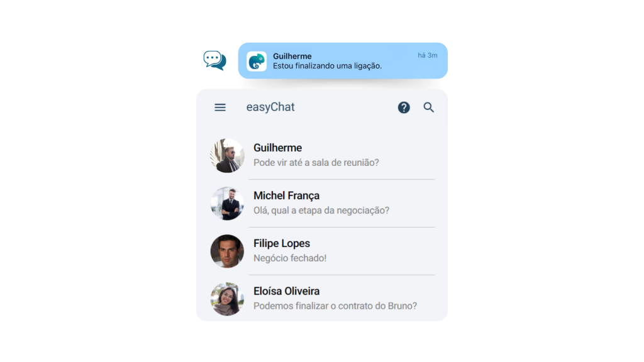Open the Guilherme conversation name

[x=277, y=148]
